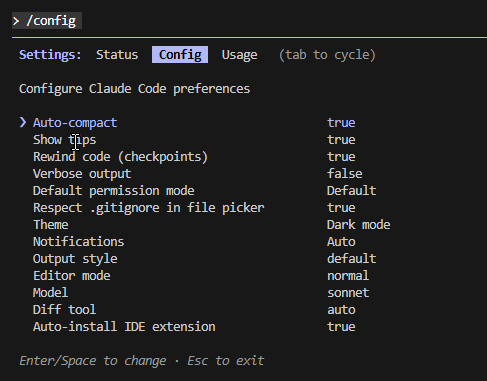The width and height of the screenshot is (487, 381).
Task: Select Respect .gitignore in file picker
Action: pos(149,208)
